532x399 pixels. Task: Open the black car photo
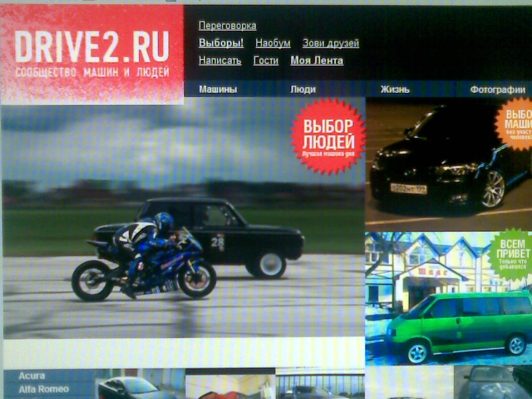click(x=448, y=164)
